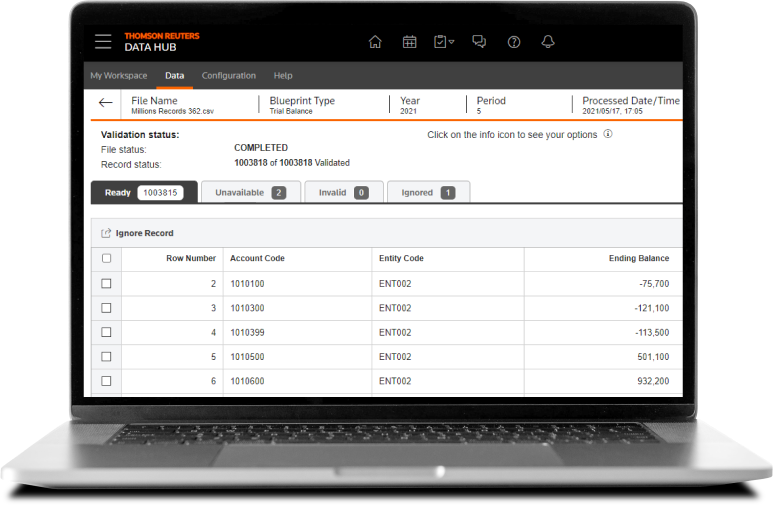Tick the select-all checkbox in table header

[x=107, y=258]
